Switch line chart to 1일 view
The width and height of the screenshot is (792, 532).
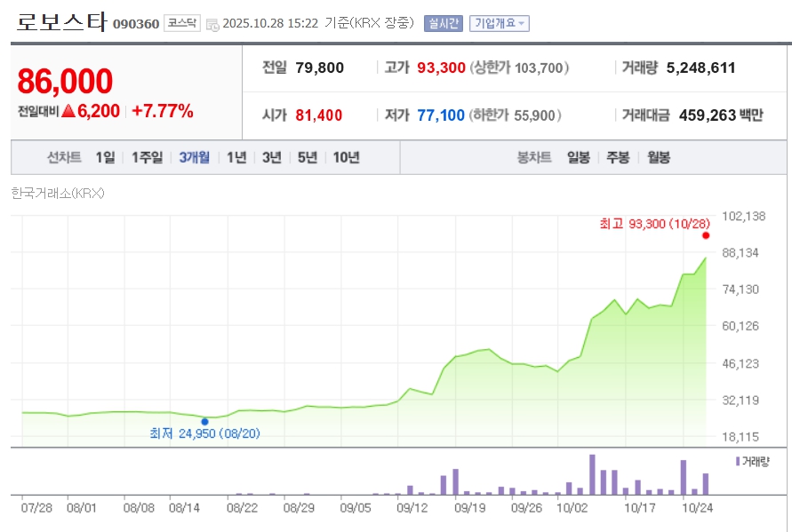pyautogui.click(x=105, y=157)
